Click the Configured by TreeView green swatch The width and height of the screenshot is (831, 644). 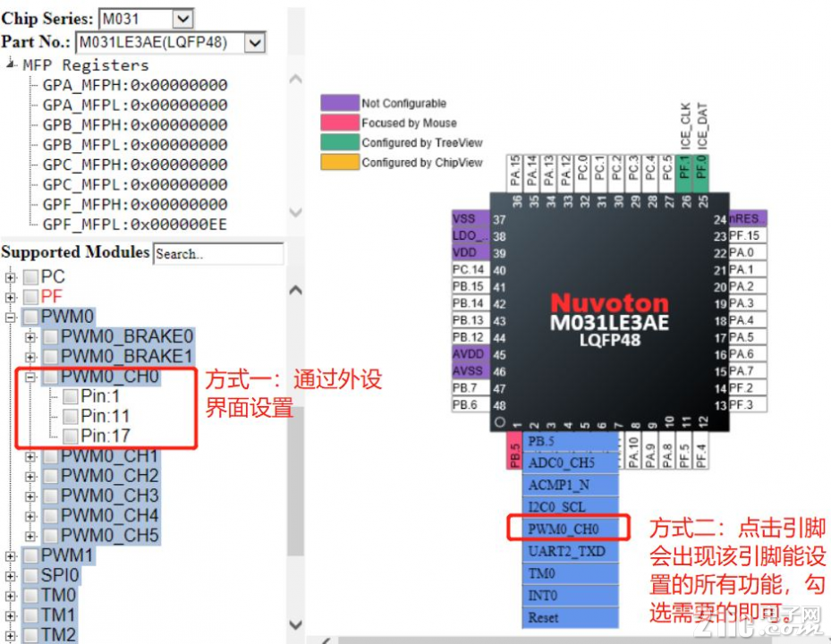(340, 142)
